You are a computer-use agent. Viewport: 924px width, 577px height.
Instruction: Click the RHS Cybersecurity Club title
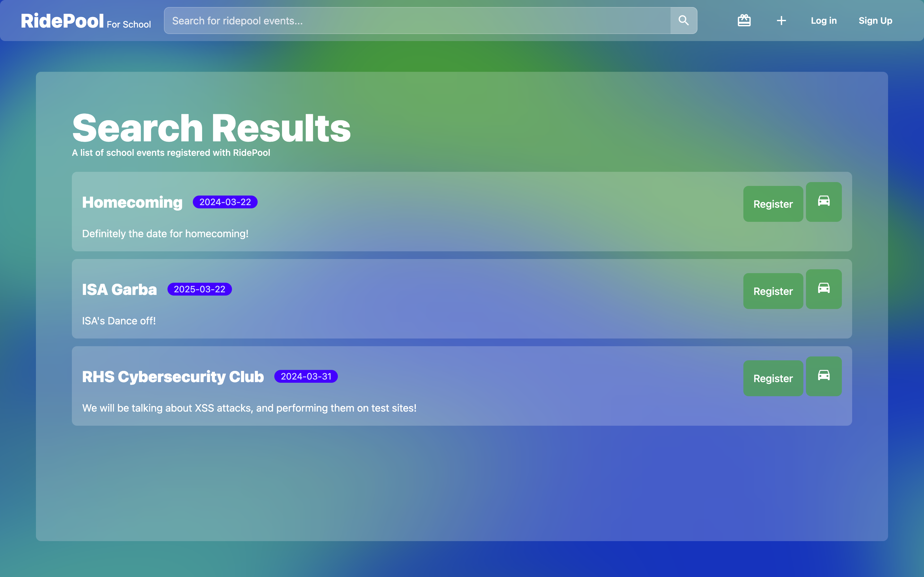[173, 377]
